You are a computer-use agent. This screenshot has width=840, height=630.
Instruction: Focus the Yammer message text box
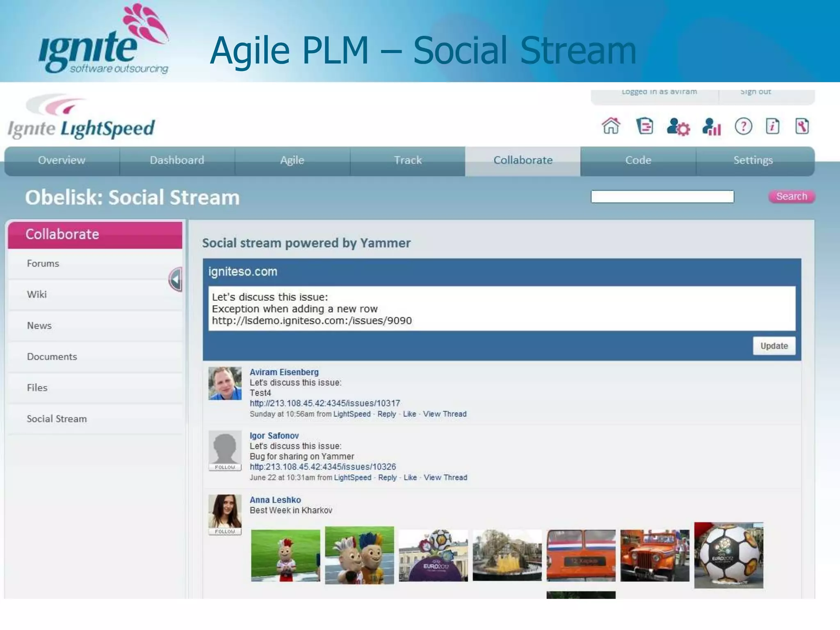coord(502,308)
